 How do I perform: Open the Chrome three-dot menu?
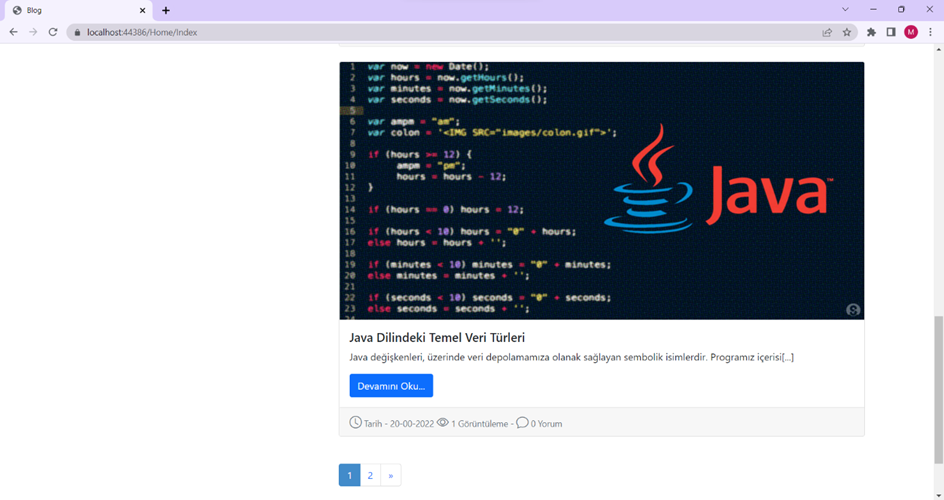(x=930, y=32)
